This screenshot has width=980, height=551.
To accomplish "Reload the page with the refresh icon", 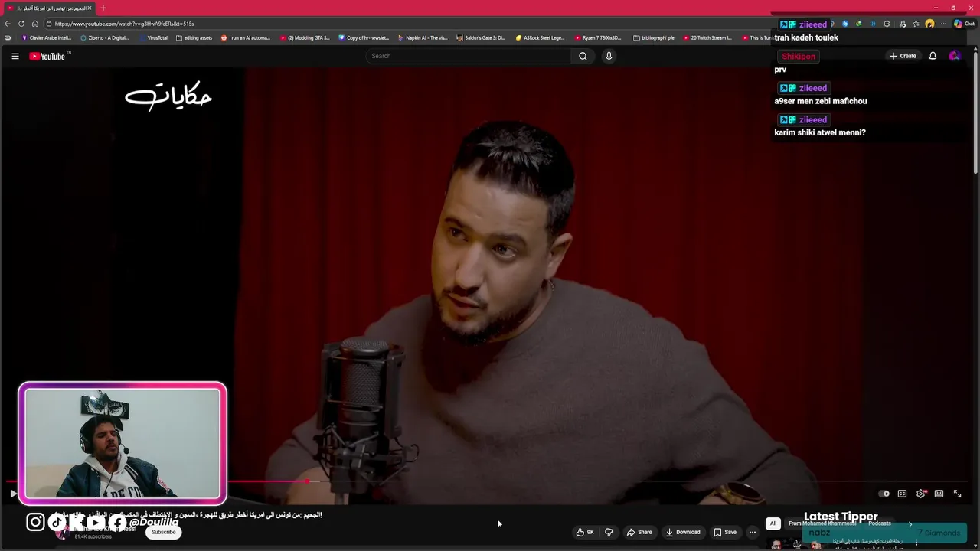I will coord(21,24).
